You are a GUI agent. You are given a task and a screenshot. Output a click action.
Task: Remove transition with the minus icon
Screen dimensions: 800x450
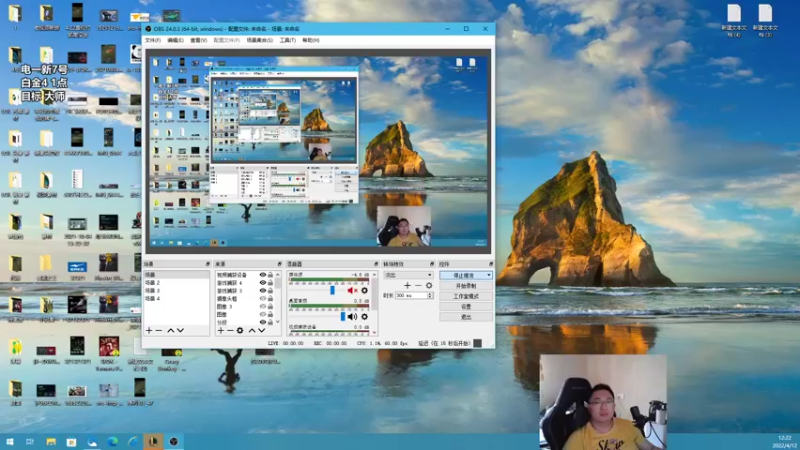point(418,286)
